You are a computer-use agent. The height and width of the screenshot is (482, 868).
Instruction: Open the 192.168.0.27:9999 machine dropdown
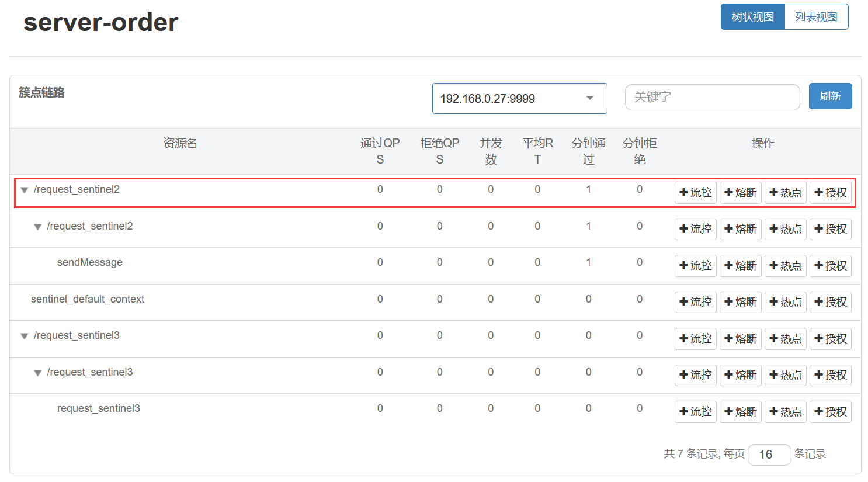(x=519, y=98)
